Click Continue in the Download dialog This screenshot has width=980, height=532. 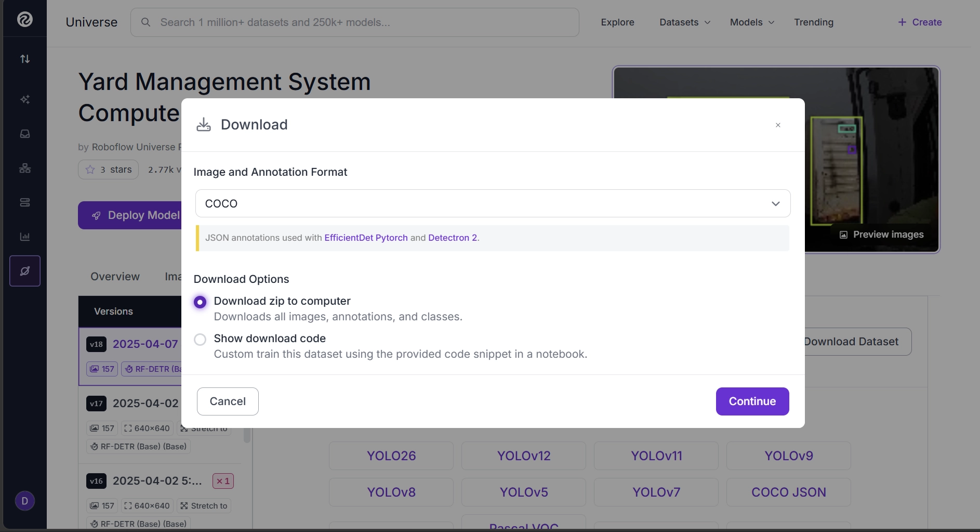(x=752, y=401)
